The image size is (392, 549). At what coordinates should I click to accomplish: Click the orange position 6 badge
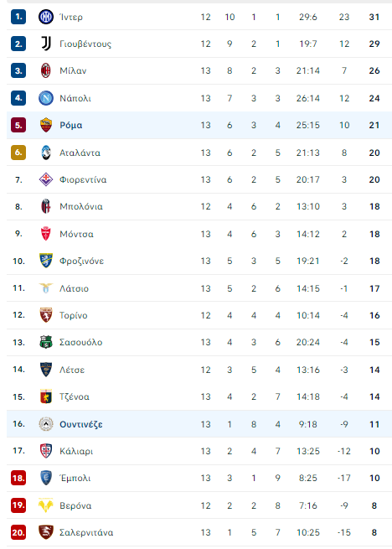coord(18,153)
